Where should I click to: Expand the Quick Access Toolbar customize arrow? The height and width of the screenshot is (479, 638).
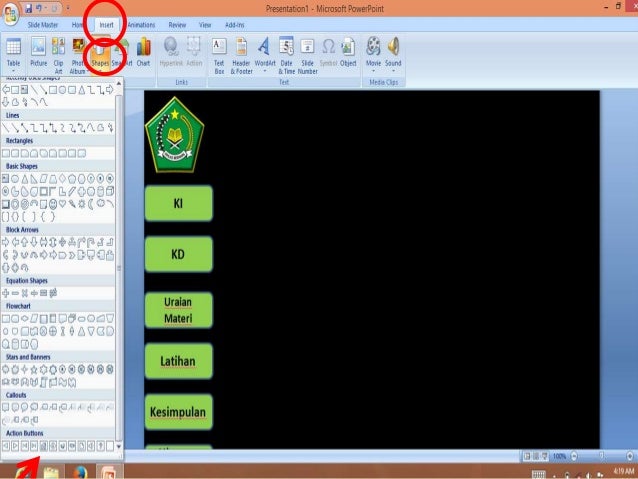tap(68, 8)
